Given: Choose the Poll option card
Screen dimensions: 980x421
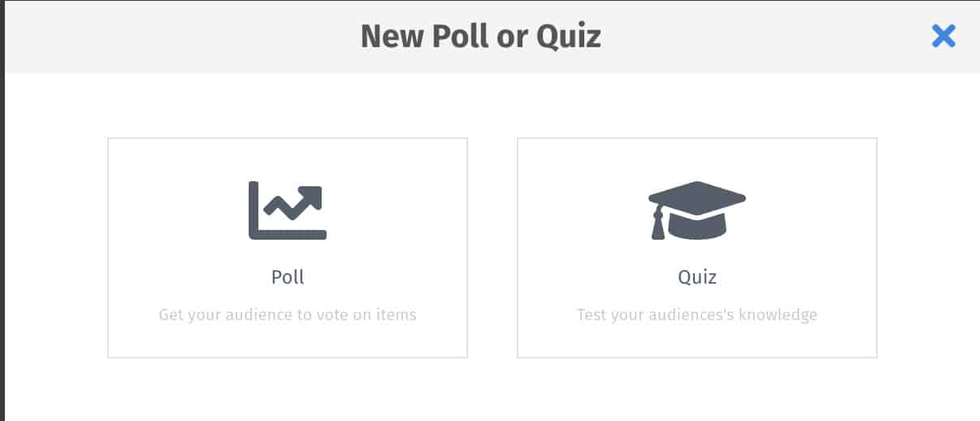Looking at the screenshot, I should click(288, 248).
